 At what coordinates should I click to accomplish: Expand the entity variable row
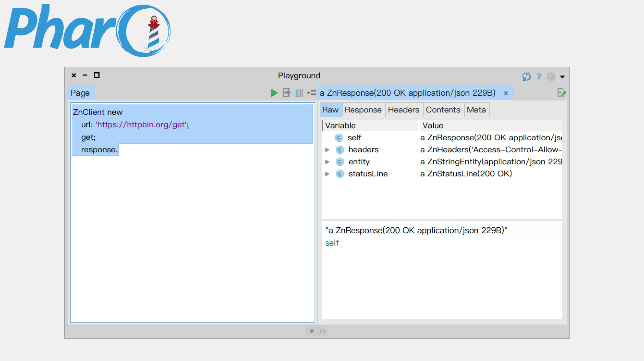(327, 162)
